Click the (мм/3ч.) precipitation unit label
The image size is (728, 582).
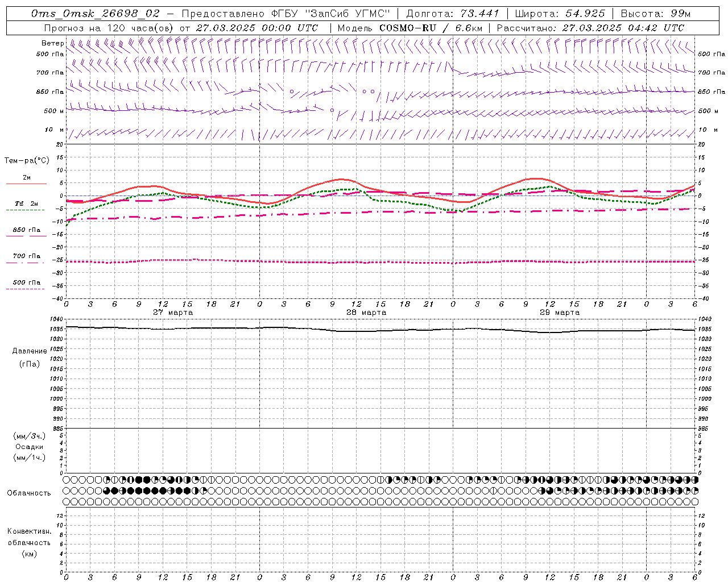[30, 436]
